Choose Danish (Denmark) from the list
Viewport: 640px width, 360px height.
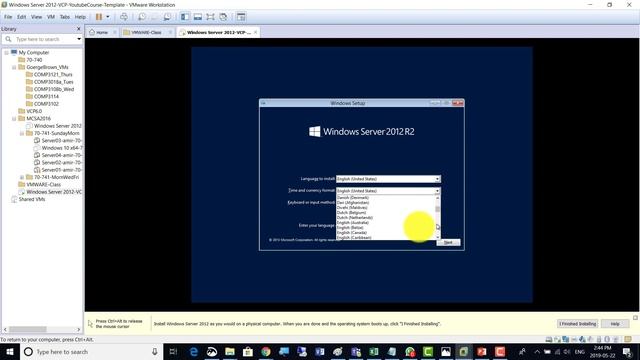click(x=353, y=198)
